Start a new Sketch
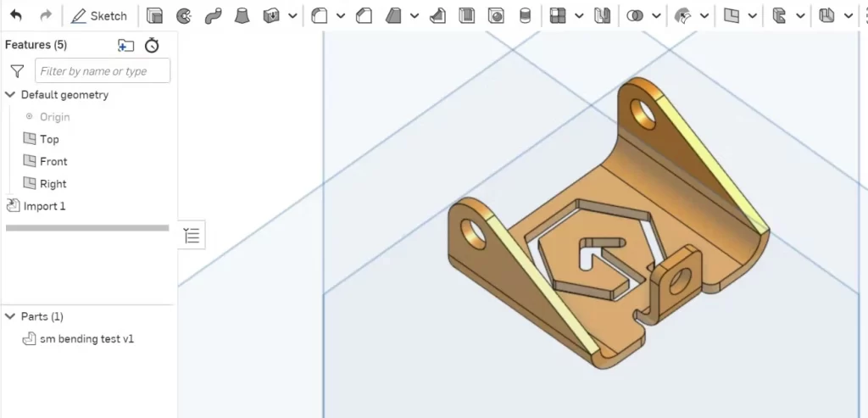The width and height of the screenshot is (868, 418). pyautogui.click(x=99, y=15)
